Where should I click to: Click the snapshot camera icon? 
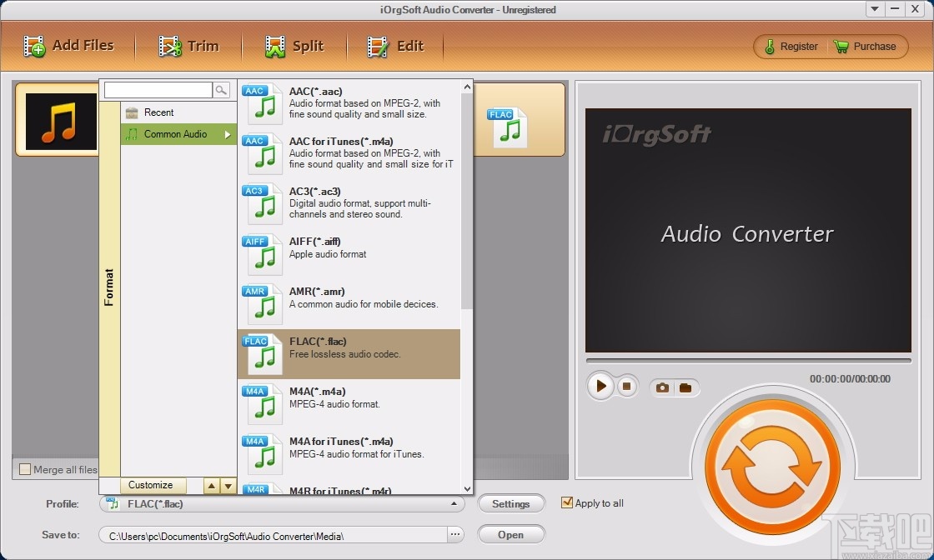[x=662, y=387]
